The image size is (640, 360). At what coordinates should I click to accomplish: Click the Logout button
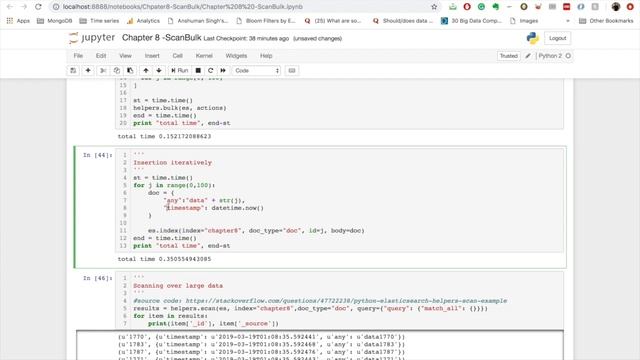tap(558, 38)
